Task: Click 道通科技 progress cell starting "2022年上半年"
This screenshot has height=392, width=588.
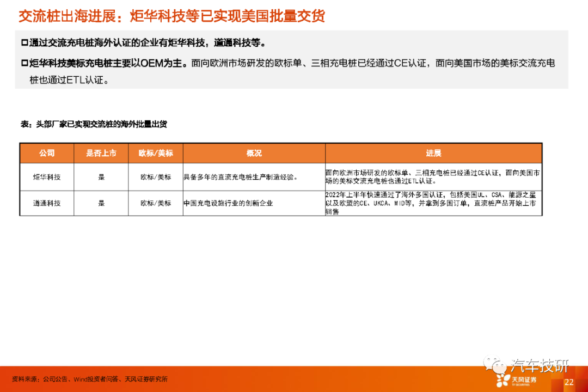Action: [x=433, y=203]
